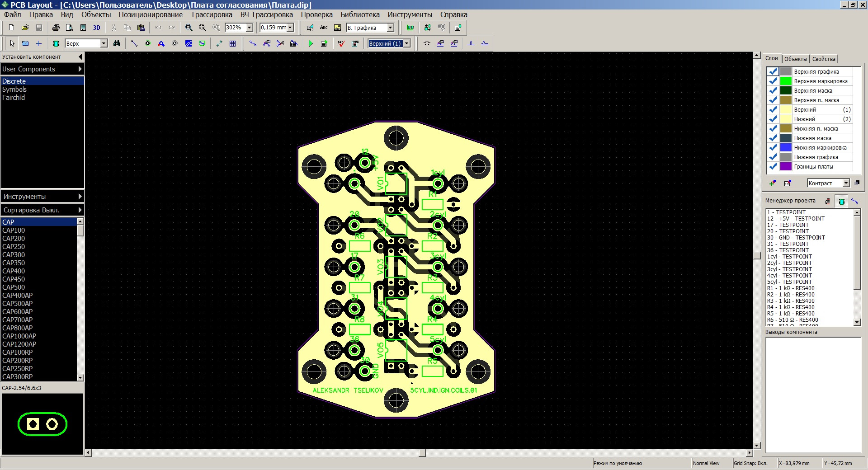The height and width of the screenshot is (470, 868).
Task: Toggle visibility of Нижняя маркировка layer
Action: tap(773, 147)
